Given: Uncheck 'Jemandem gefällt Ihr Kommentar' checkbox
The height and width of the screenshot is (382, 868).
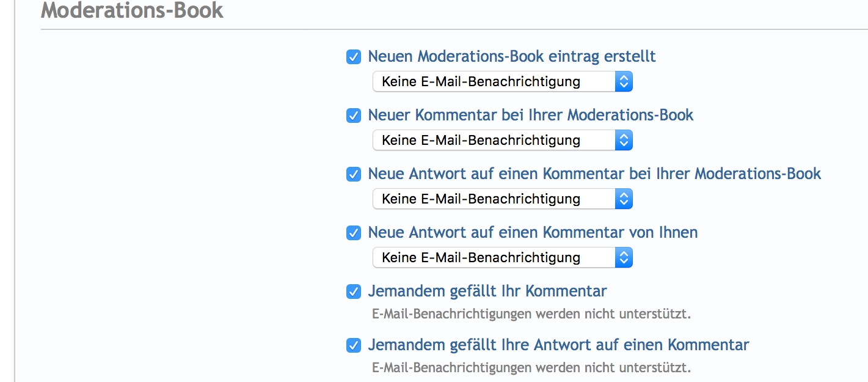Looking at the screenshot, I should [354, 292].
